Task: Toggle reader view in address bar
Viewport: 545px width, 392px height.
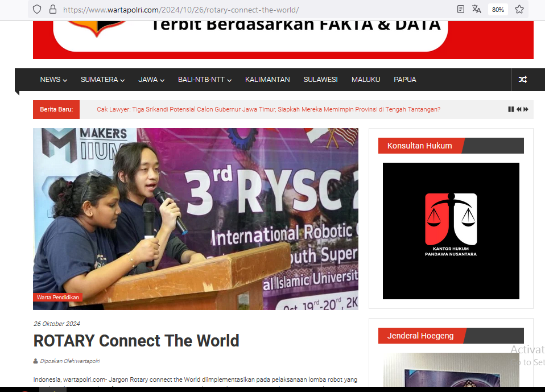Action: tap(461, 9)
